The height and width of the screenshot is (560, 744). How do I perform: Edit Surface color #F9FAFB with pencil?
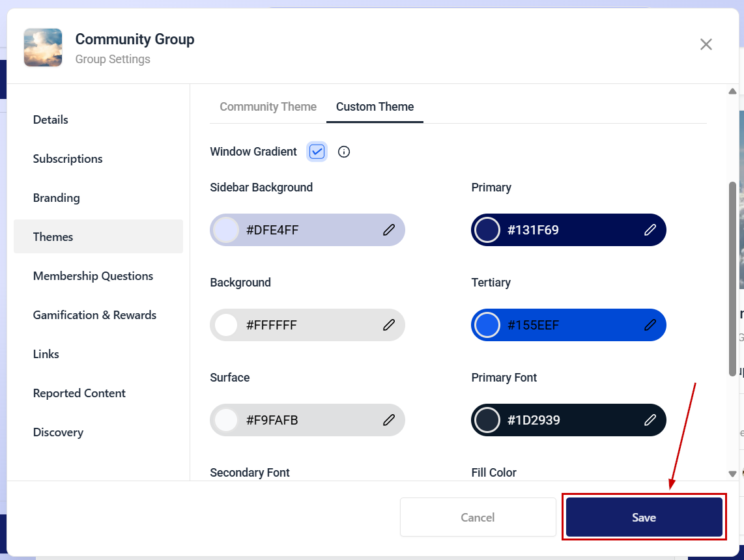click(x=388, y=419)
